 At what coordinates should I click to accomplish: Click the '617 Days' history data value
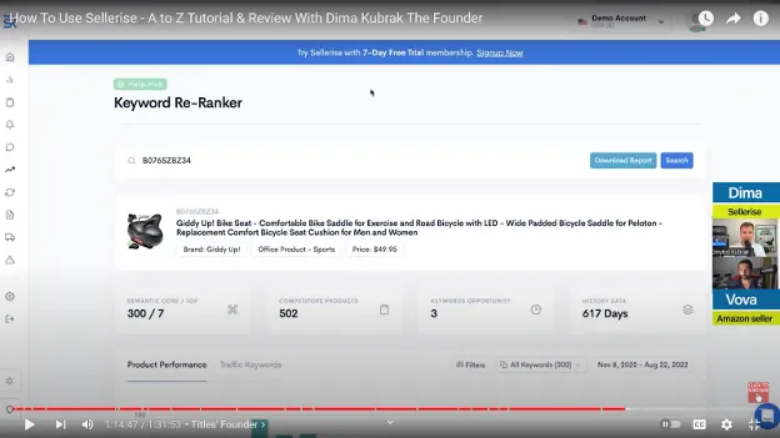605,314
